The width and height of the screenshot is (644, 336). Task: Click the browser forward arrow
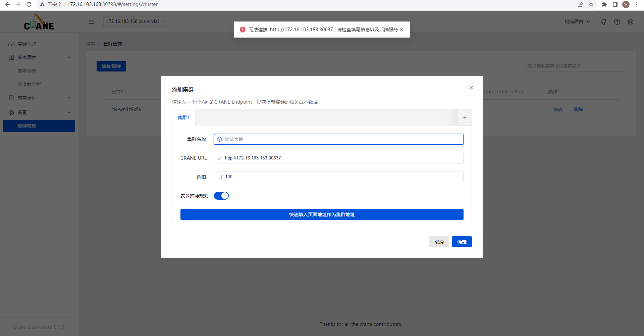pos(18,4)
